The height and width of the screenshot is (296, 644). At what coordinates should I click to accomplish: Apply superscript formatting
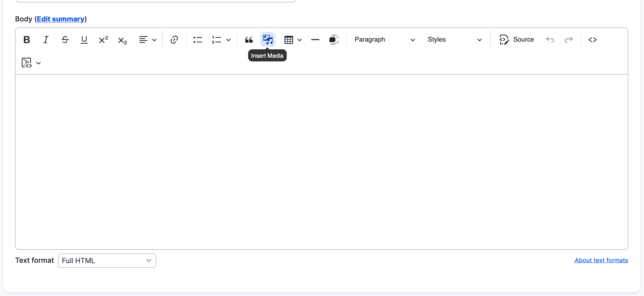[x=103, y=40]
